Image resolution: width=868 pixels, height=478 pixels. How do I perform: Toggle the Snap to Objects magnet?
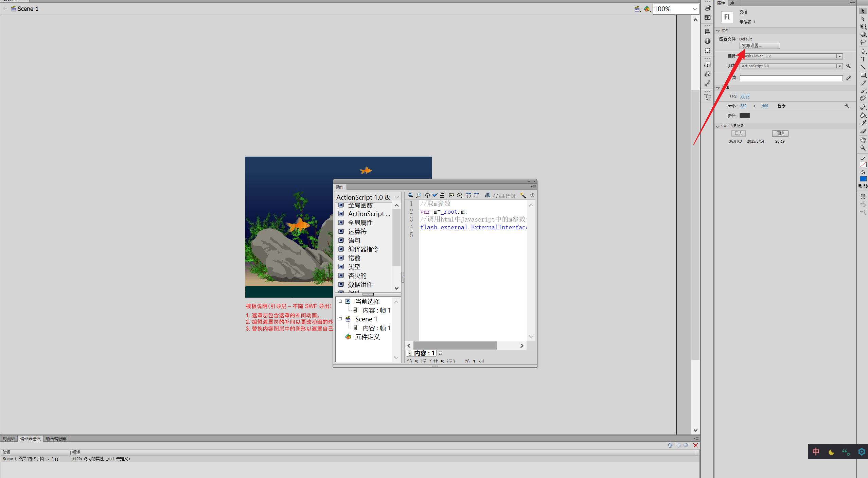863,196
